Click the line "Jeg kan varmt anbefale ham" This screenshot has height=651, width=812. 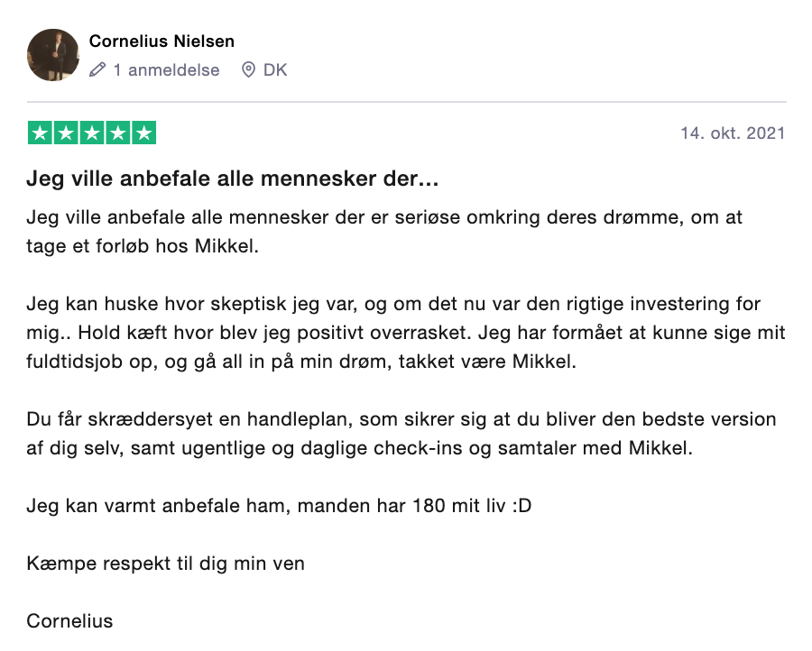pyautogui.click(x=279, y=505)
